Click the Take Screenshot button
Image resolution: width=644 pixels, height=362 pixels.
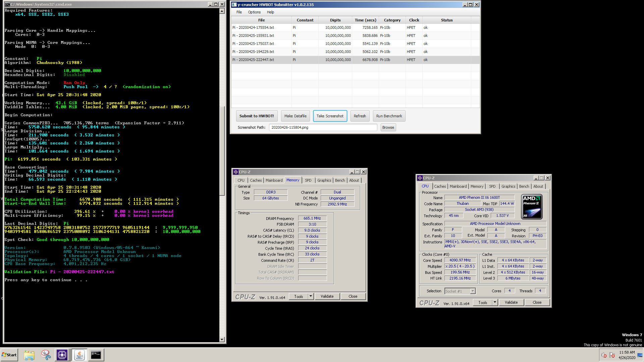click(330, 116)
